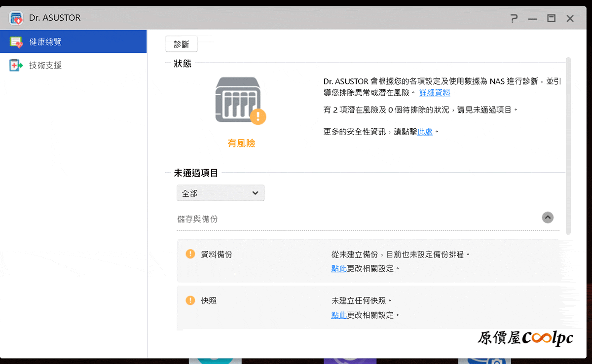This screenshot has width=592, height=364.
Task: Click the 資料備份 item label
Action: [x=217, y=255]
